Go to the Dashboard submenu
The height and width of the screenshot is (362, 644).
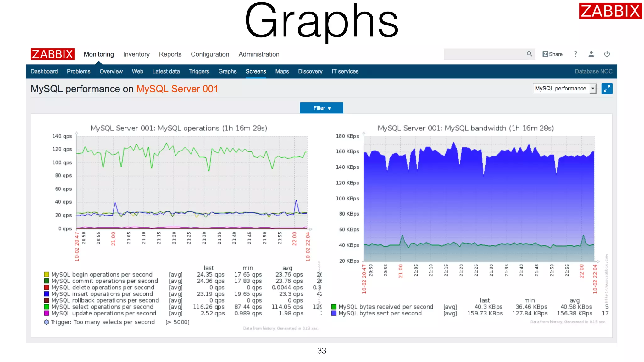point(44,71)
